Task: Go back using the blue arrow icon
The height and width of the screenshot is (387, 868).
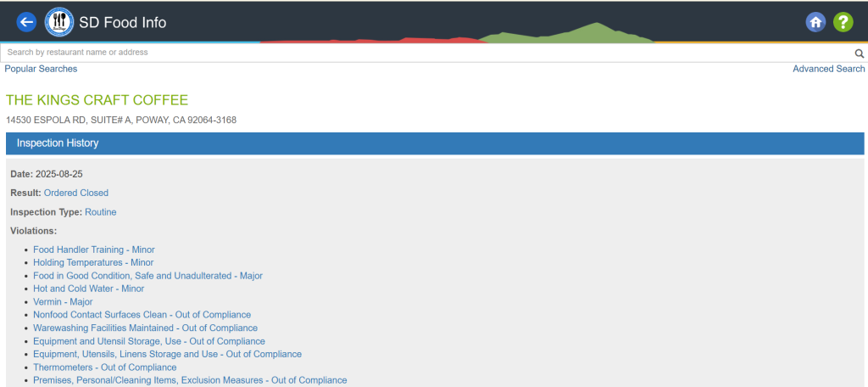Action: tap(26, 22)
